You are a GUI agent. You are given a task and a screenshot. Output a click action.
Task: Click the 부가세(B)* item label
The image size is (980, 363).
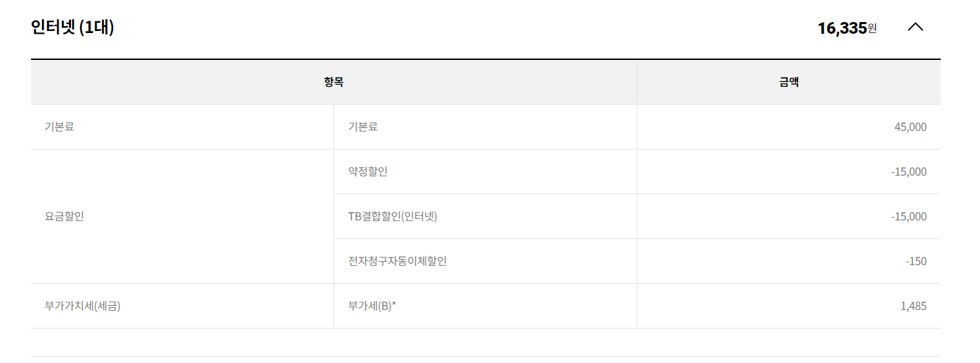pyautogui.click(x=372, y=306)
